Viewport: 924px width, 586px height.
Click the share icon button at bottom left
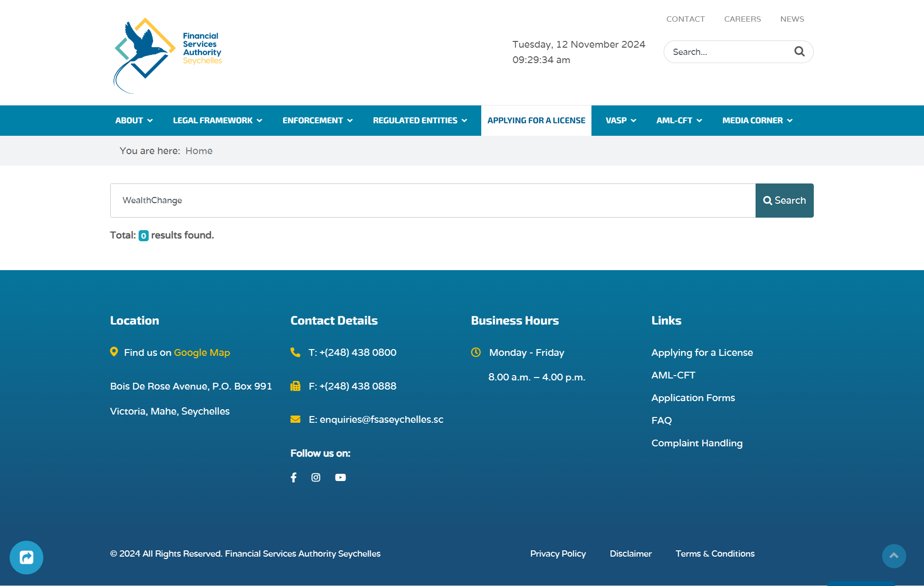(x=26, y=558)
